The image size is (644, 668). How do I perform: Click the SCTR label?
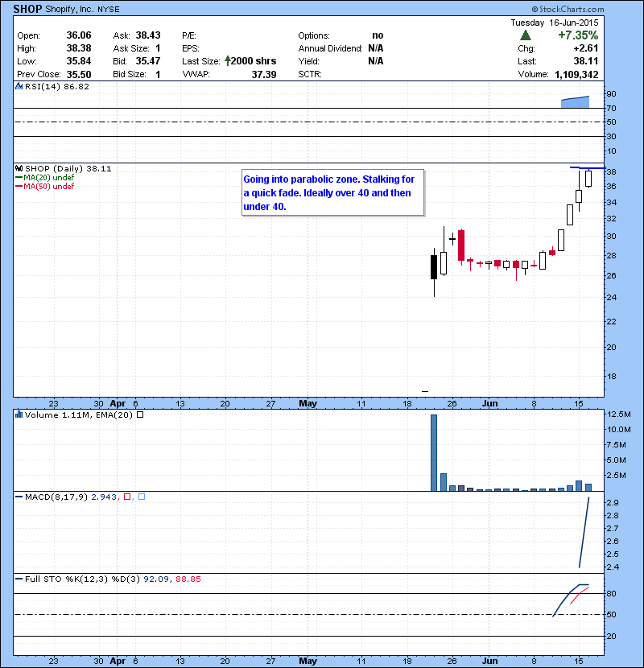(x=310, y=74)
